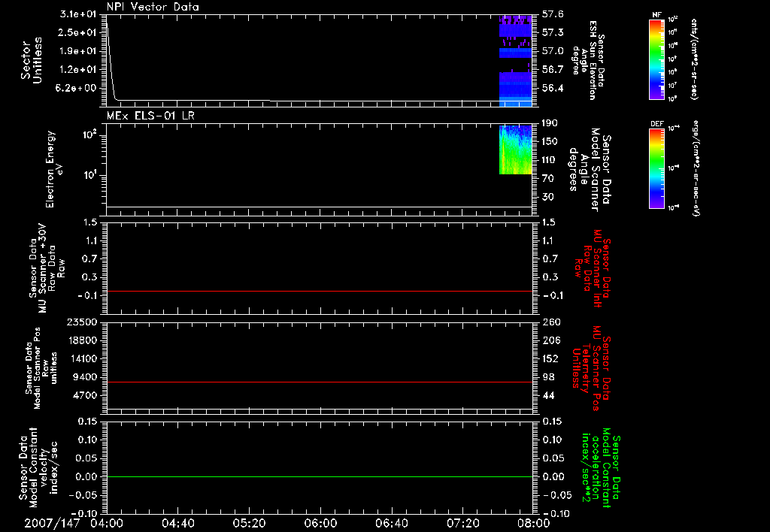The image size is (770, 532).
Task: Click the 1.2e+01 sector tick label
Action: point(77,70)
